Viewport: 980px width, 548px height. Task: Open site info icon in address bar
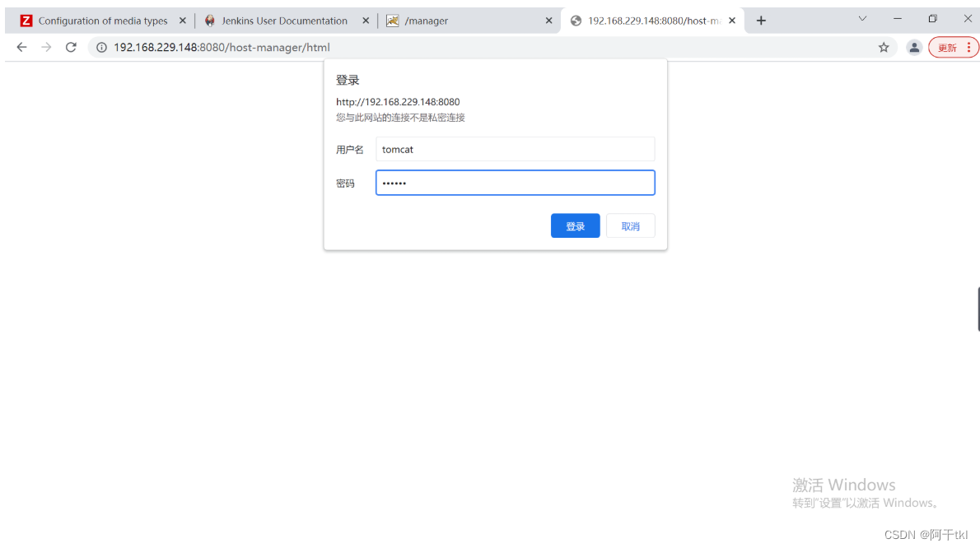(101, 48)
